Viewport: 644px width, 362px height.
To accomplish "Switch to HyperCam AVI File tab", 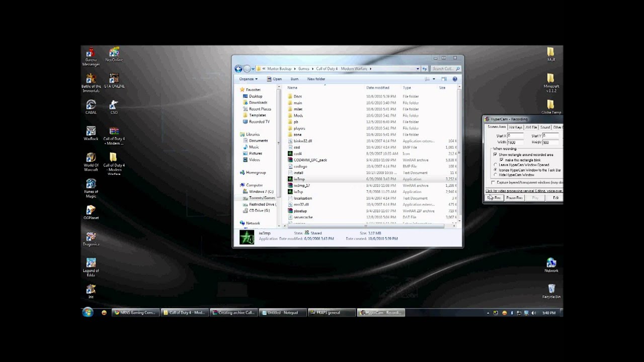I will [x=531, y=127].
